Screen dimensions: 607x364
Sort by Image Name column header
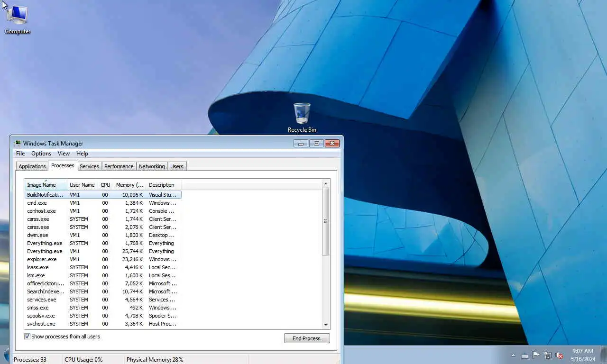[46, 185]
